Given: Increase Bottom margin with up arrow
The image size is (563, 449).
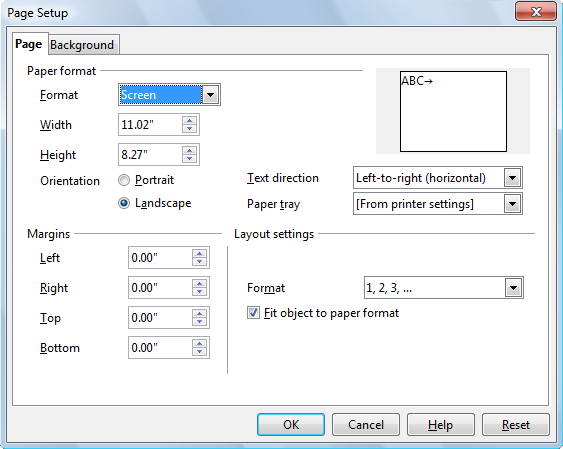Looking at the screenshot, I should (200, 343).
